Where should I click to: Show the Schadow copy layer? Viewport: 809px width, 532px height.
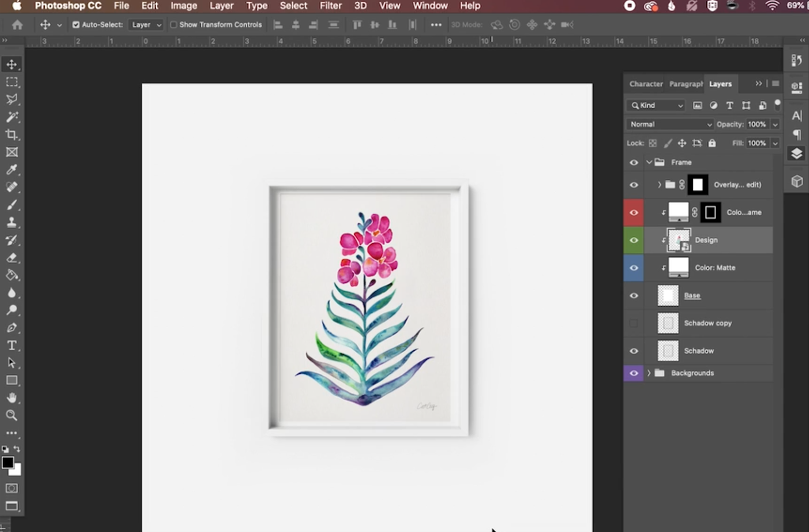click(x=633, y=323)
